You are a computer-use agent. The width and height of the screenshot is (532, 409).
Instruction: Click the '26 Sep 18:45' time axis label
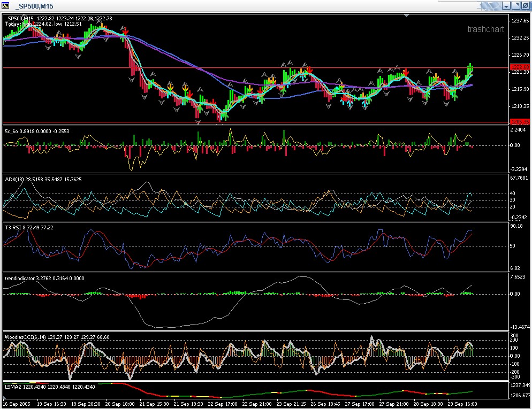[325, 404]
